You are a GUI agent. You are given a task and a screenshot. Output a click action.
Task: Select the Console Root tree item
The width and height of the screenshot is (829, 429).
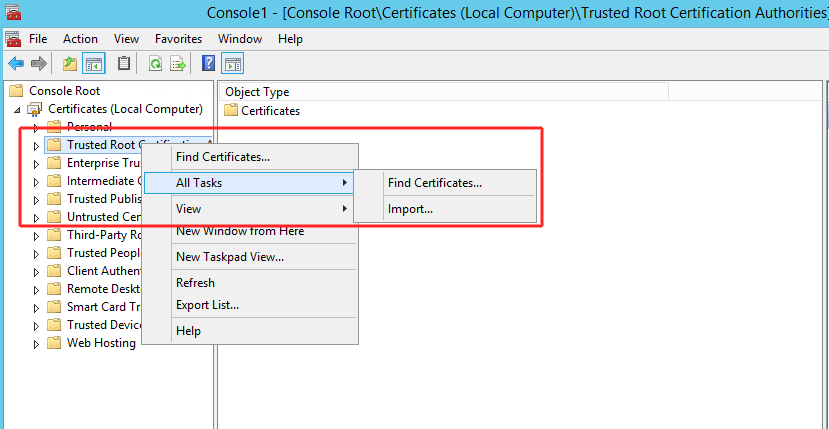64,91
